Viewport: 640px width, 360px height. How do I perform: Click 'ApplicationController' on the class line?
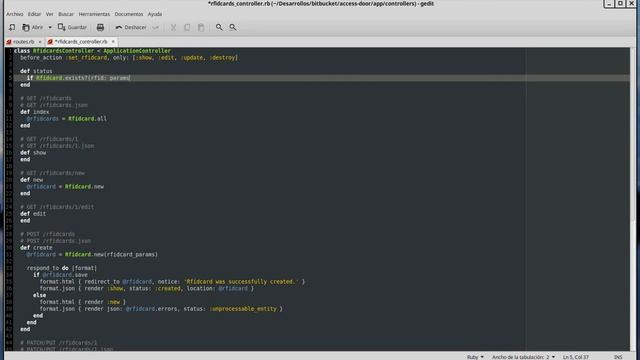(x=137, y=51)
